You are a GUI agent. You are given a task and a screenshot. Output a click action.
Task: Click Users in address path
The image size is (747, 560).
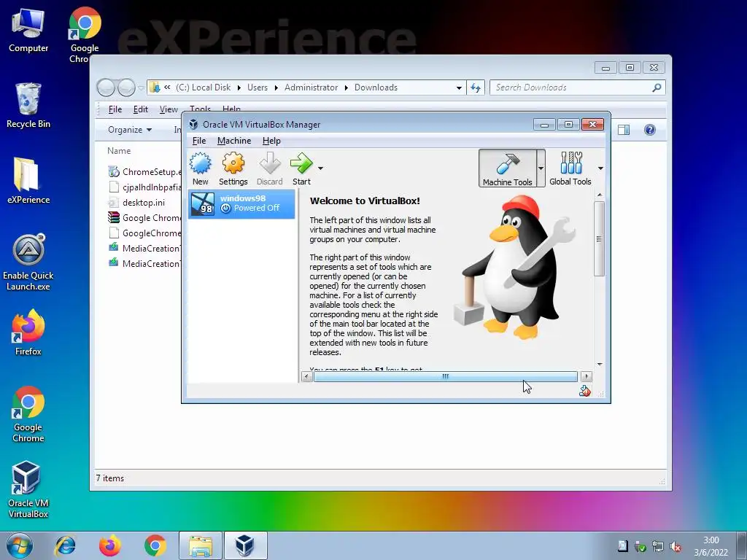[258, 87]
